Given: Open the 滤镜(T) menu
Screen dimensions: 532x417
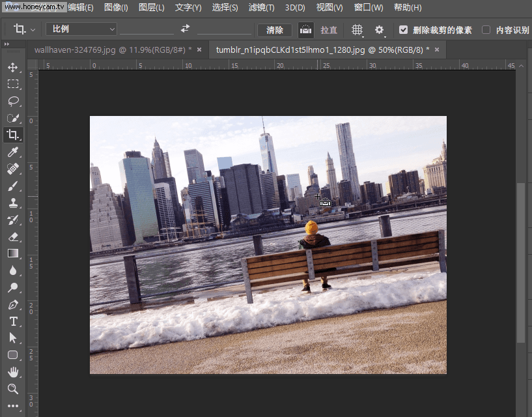Looking at the screenshot, I should tap(260, 8).
